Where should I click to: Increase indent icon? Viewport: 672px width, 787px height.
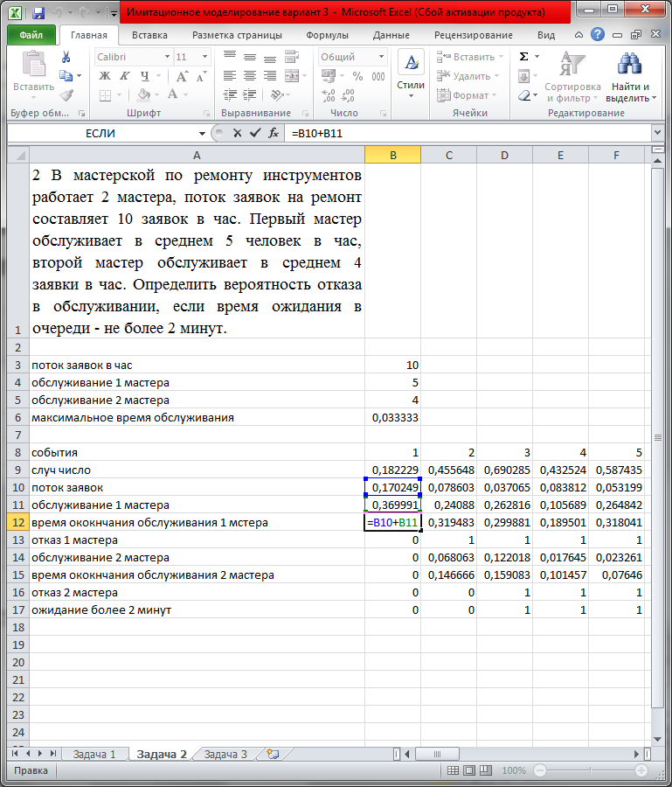coord(250,94)
